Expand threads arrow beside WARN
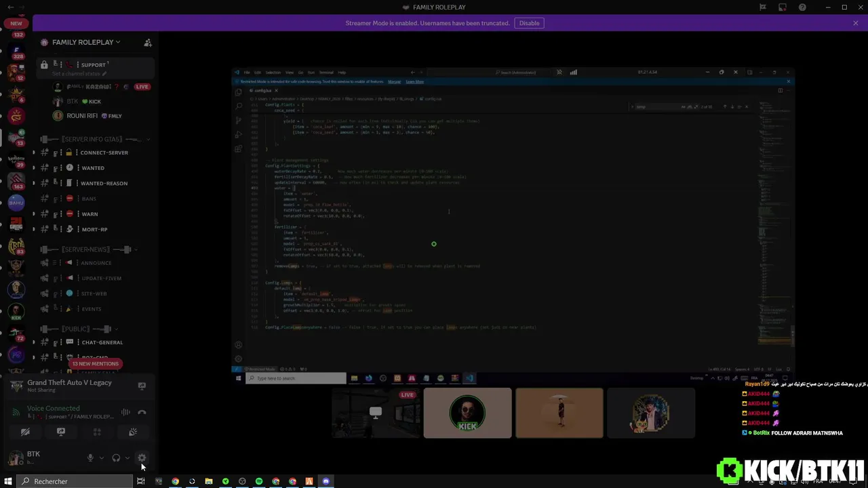Image resolution: width=868 pixels, height=488 pixels. pyautogui.click(x=34, y=214)
